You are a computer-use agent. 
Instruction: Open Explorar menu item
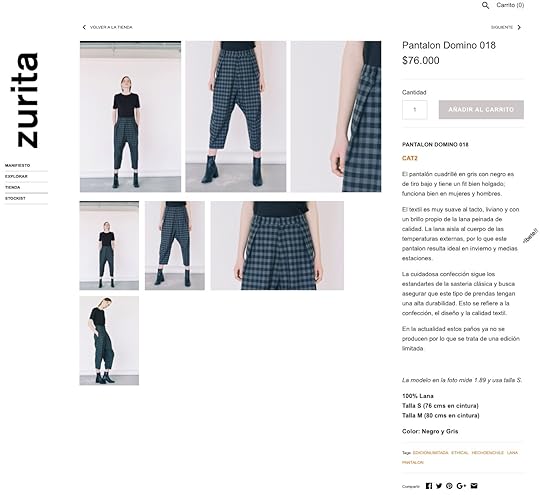pos(16,176)
